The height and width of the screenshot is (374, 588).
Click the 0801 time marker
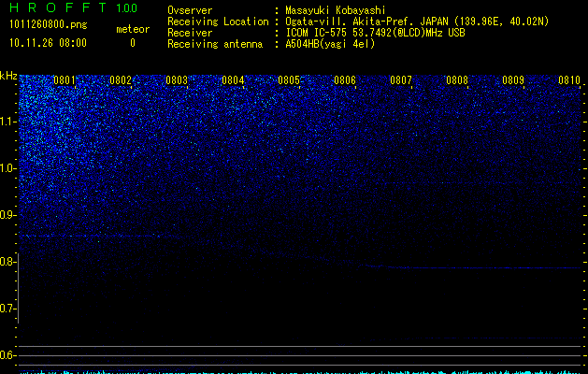point(65,80)
